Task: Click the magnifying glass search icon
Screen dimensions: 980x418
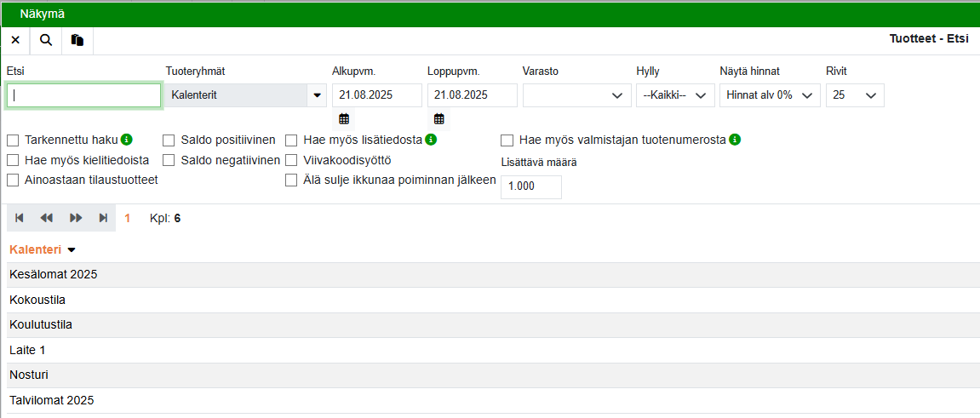Action: (46, 40)
